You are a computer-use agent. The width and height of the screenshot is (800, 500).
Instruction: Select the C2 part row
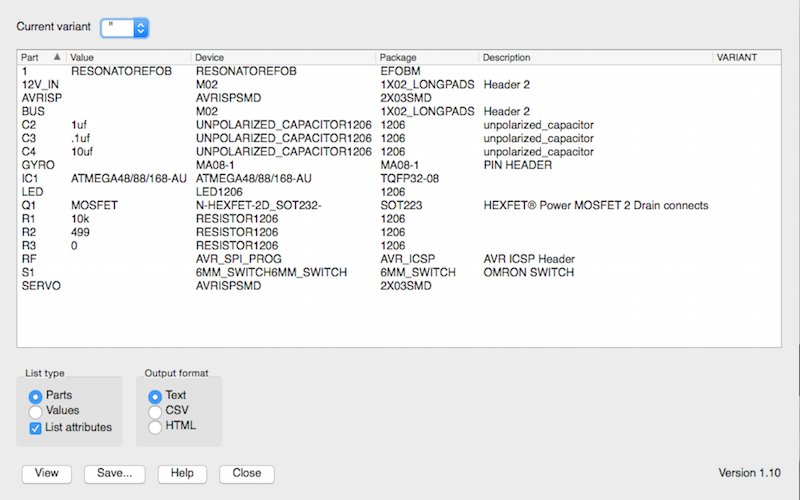(399, 125)
